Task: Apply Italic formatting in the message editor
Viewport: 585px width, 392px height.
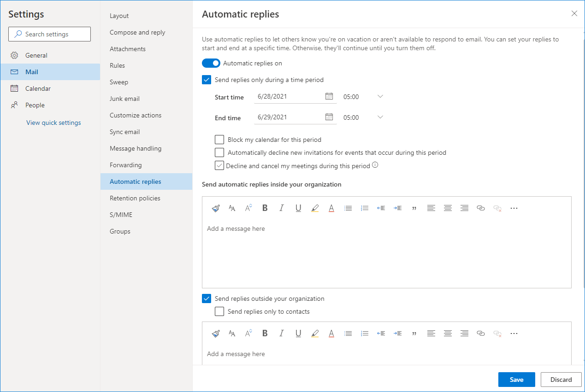Action: 282,208
